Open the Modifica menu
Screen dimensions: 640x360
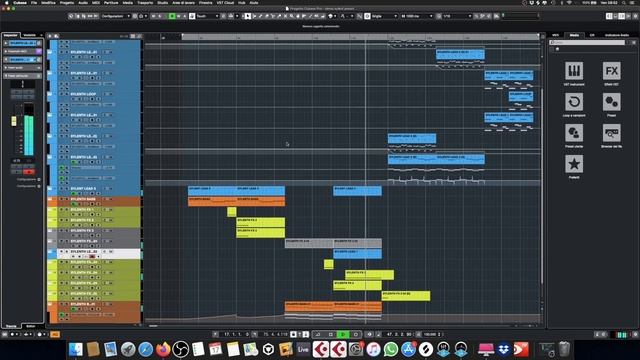point(48,2)
